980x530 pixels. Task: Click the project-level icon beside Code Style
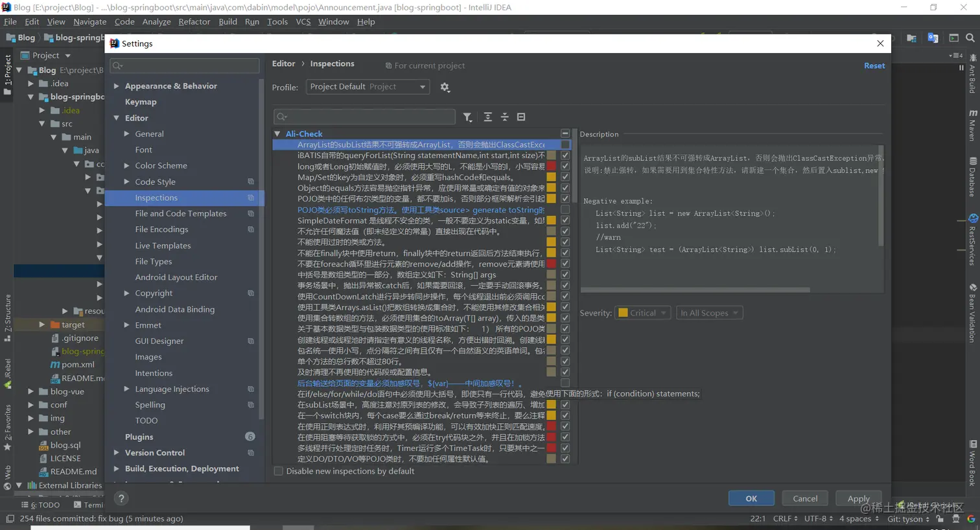pos(251,182)
